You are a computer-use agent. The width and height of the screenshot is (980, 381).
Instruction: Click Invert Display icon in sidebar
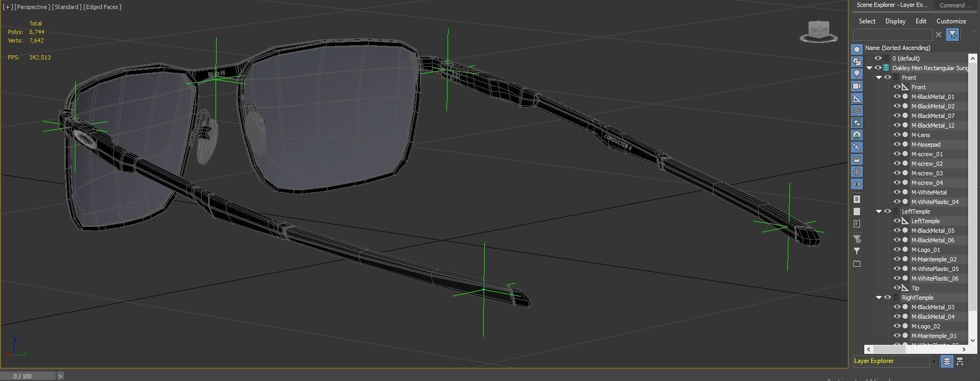[x=856, y=224]
